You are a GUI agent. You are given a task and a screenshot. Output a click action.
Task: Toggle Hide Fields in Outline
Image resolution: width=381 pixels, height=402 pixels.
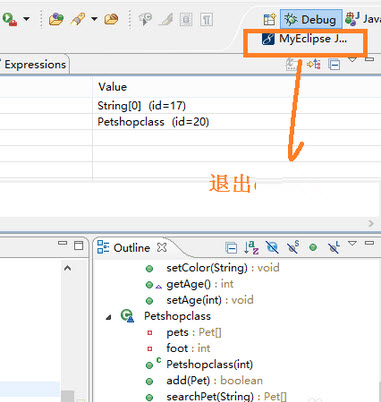272,247
